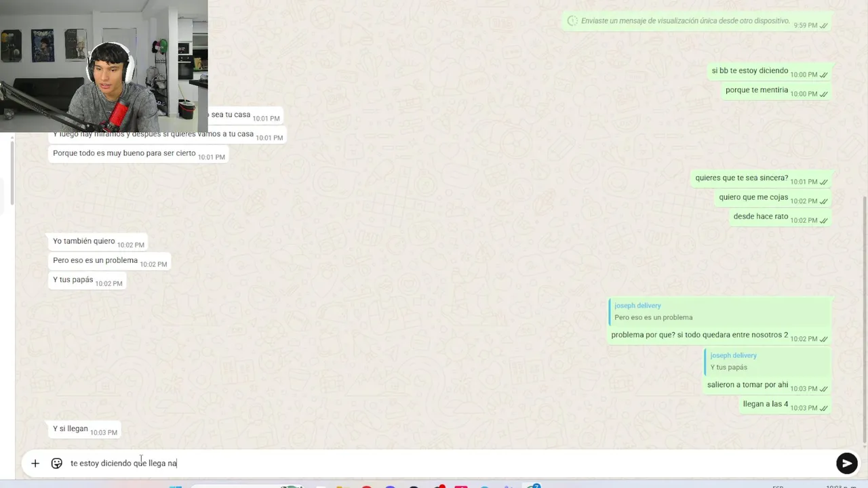Select message "problema por que? si todo quedara entre nosotros 2"

tap(699, 335)
